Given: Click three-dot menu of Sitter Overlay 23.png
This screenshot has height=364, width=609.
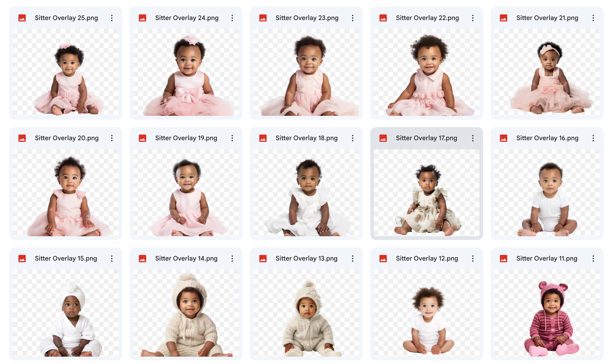Looking at the screenshot, I should 352,18.
